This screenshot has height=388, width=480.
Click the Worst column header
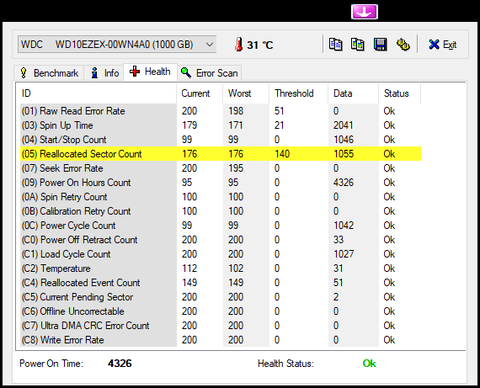coord(246,93)
